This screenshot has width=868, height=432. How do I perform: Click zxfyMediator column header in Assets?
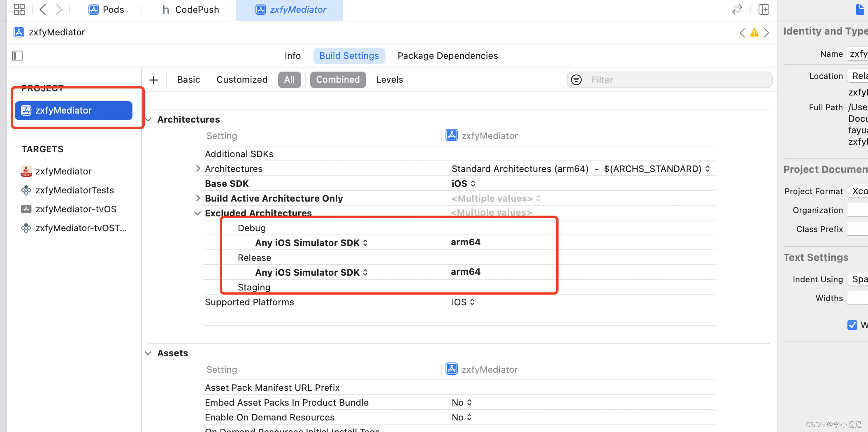pos(482,369)
